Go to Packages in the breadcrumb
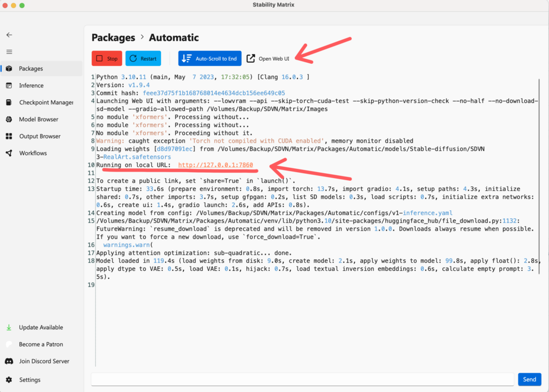The width and height of the screenshot is (549, 392). (x=113, y=38)
